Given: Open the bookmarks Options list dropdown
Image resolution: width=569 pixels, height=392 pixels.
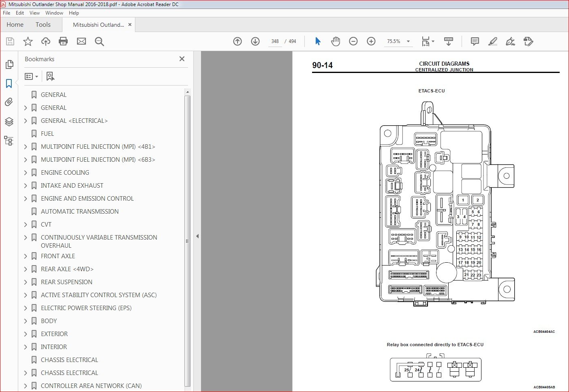Looking at the screenshot, I should click(x=31, y=76).
